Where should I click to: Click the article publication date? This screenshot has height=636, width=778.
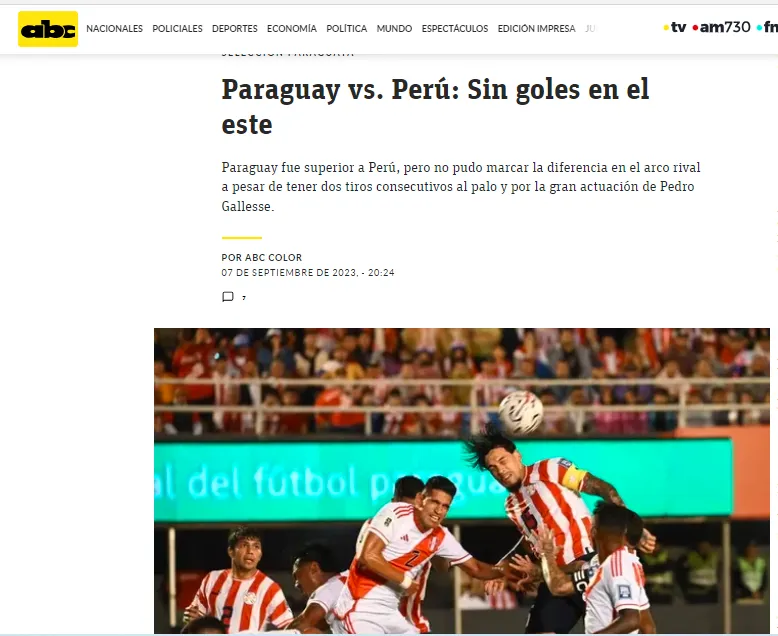click(x=308, y=272)
